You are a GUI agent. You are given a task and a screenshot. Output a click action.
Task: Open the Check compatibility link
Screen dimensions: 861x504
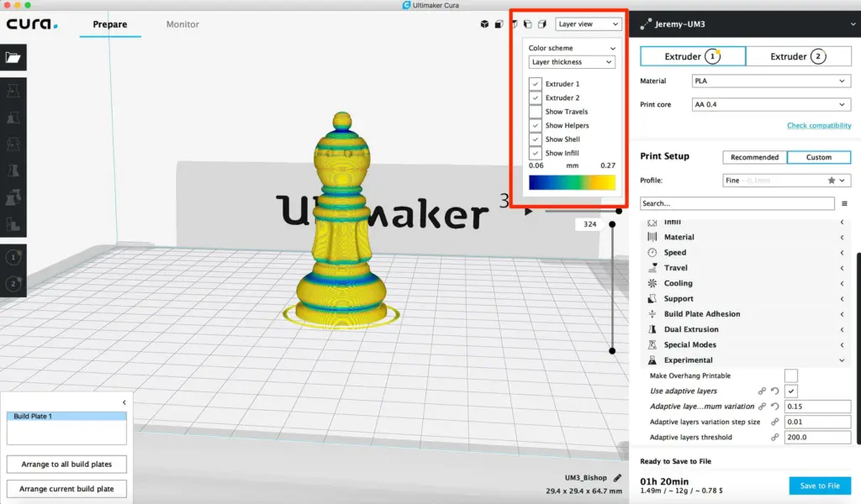click(x=819, y=124)
